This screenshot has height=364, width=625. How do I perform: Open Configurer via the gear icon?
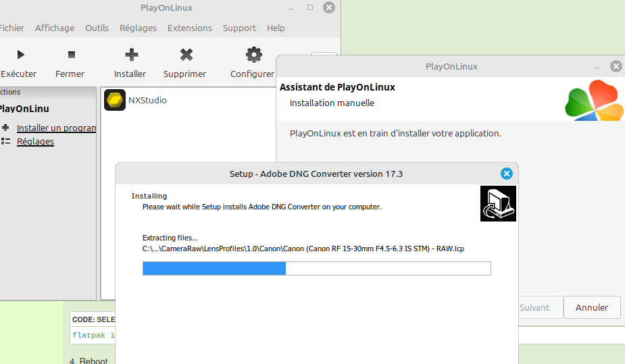[x=253, y=55]
